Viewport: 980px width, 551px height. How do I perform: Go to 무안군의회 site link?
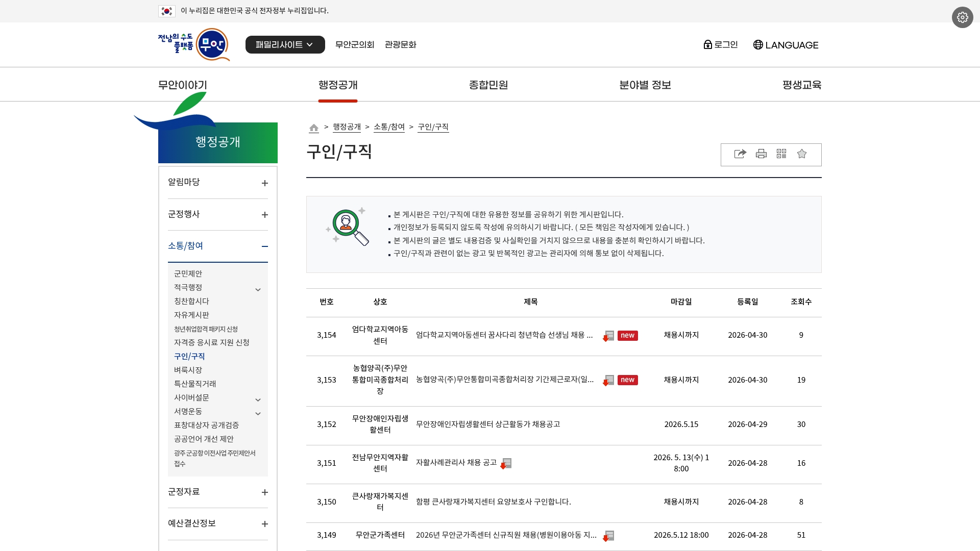355,45
